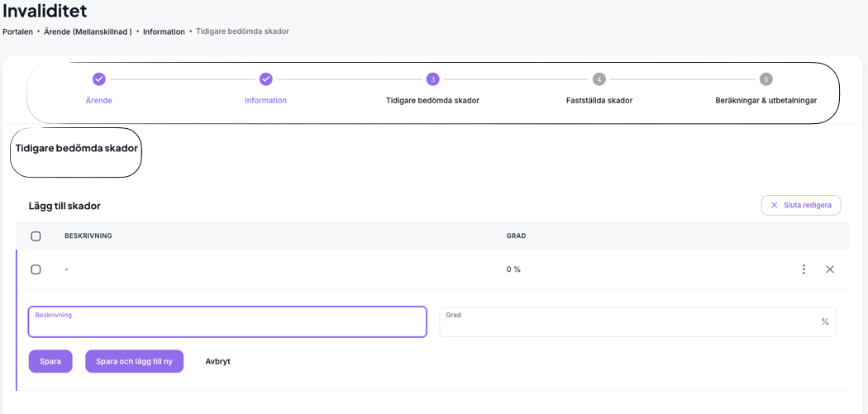Image resolution: width=868 pixels, height=414 pixels.
Task: Click the completed Information step checkmark icon
Action: [x=265, y=79]
